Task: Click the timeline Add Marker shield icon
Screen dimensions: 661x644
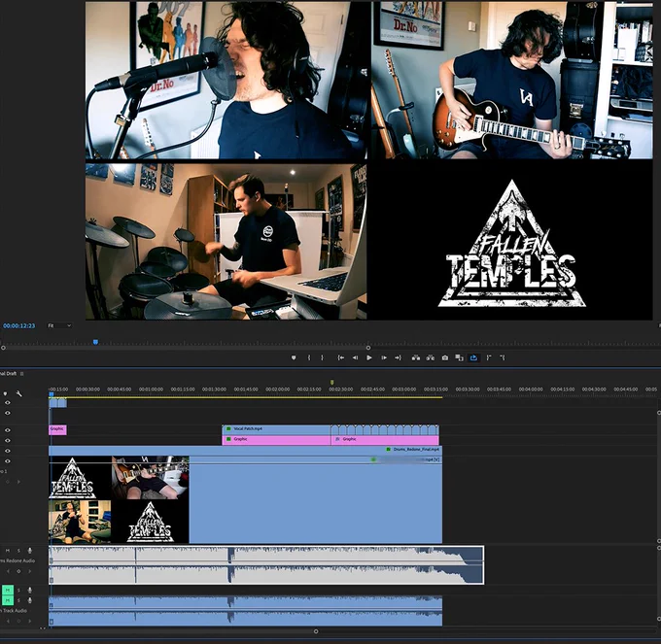Action: (5, 393)
